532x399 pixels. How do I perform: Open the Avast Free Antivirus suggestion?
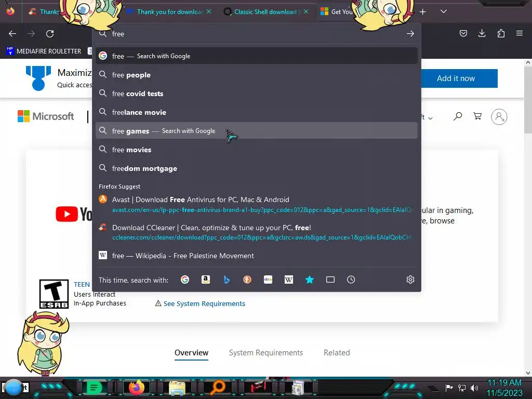(257, 205)
